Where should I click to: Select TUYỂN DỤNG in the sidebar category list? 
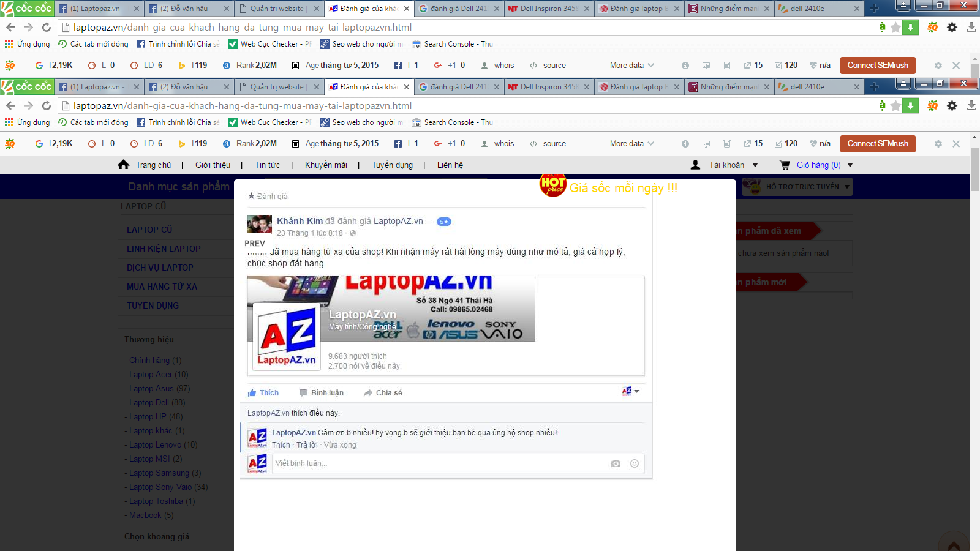(x=153, y=305)
